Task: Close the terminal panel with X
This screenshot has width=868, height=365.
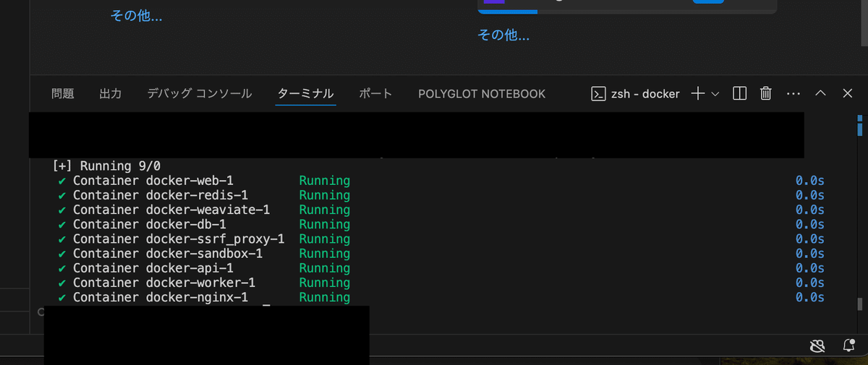Action: pyautogui.click(x=848, y=94)
